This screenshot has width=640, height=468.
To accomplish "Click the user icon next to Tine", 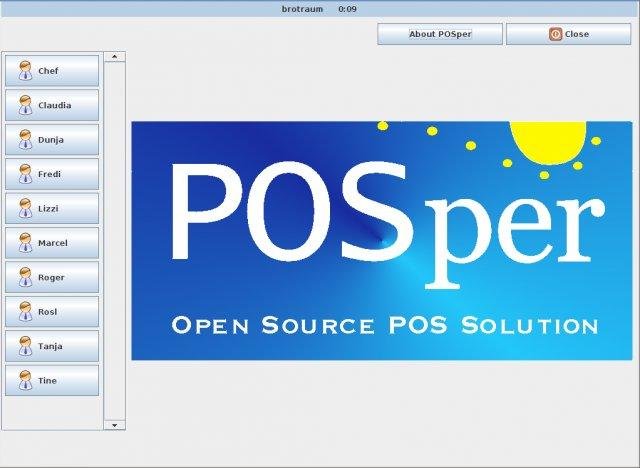I will coord(25,380).
